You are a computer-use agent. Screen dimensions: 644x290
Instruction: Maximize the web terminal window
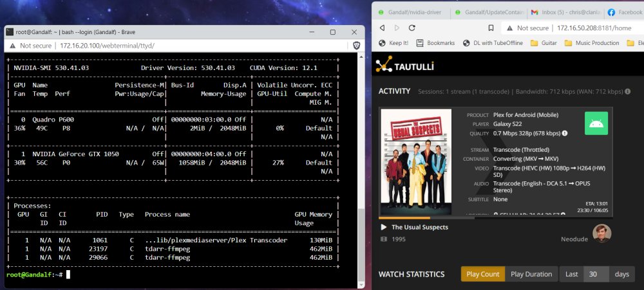333,32
